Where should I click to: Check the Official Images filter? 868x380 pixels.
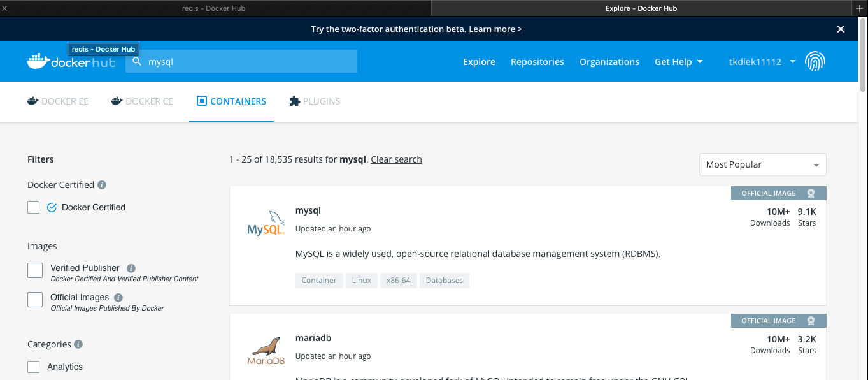tap(35, 300)
